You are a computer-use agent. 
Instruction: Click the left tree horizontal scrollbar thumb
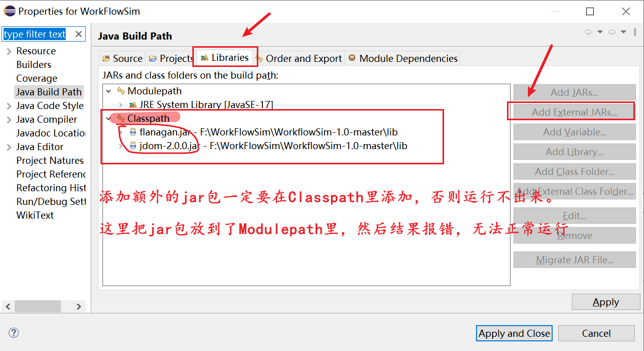38,306
